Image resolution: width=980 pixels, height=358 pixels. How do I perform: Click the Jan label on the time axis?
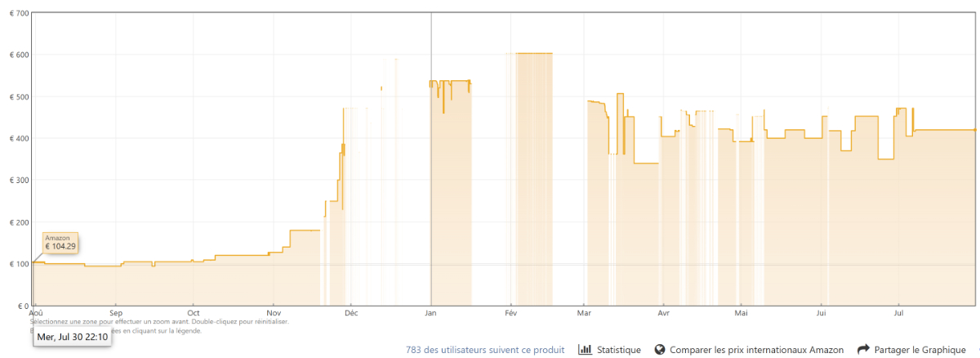pyautogui.click(x=430, y=313)
